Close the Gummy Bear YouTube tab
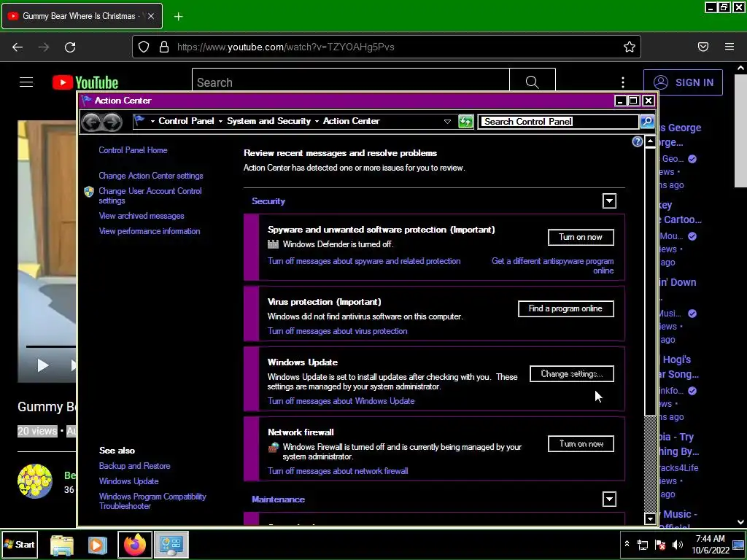 [x=150, y=16]
